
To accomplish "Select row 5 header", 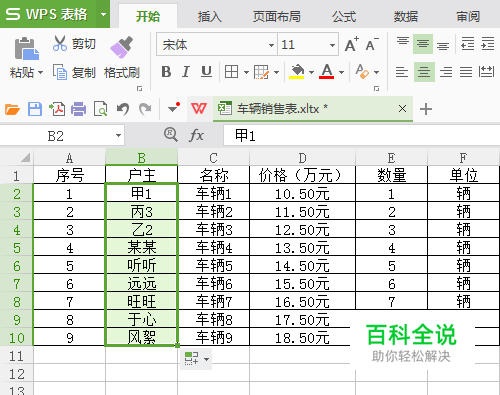I will point(17,248).
